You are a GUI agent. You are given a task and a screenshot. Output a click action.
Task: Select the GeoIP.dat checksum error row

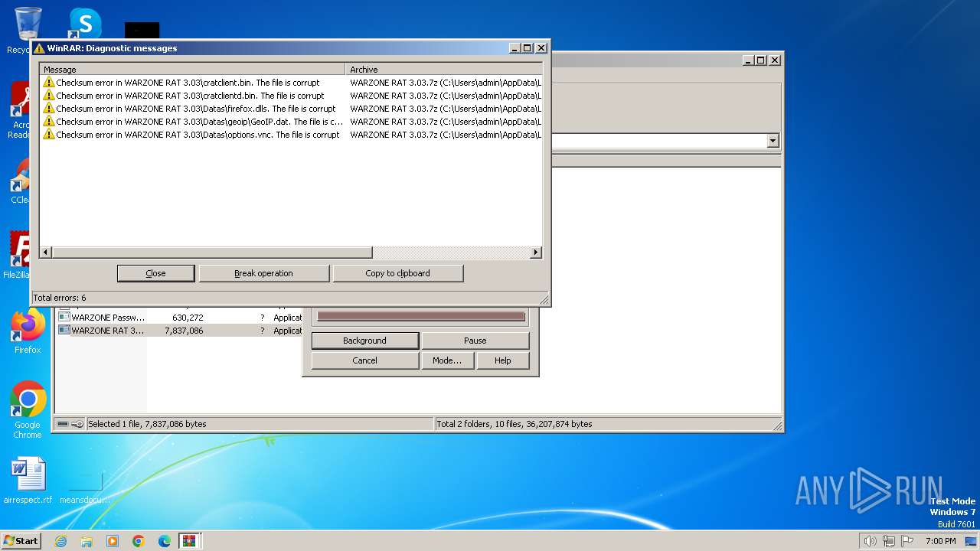291,122
